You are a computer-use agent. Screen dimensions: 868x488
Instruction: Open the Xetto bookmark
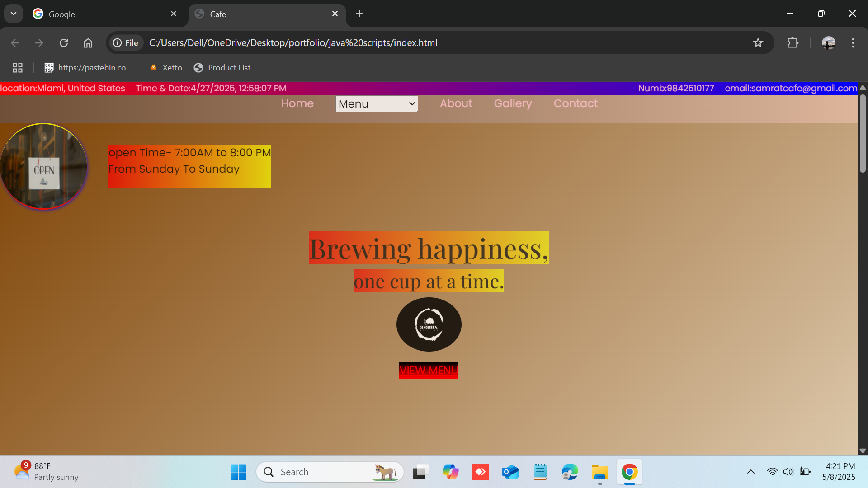point(166,68)
